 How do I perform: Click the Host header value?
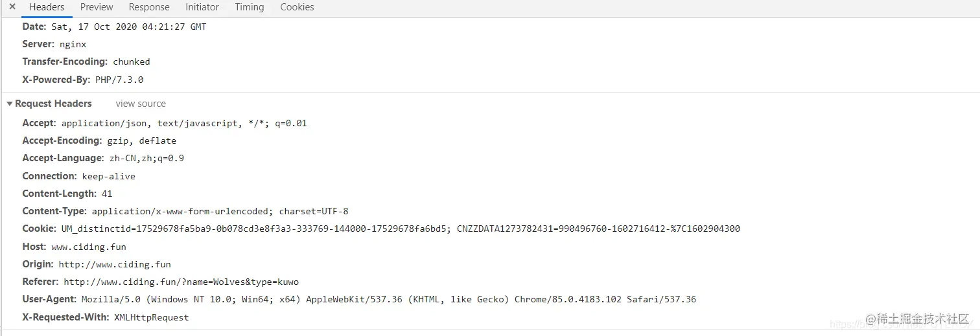pos(89,247)
